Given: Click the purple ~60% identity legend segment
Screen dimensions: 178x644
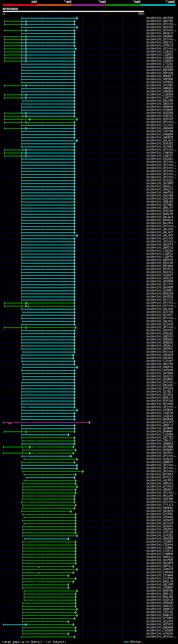Looking at the screenshot, I should tap(89, 5).
